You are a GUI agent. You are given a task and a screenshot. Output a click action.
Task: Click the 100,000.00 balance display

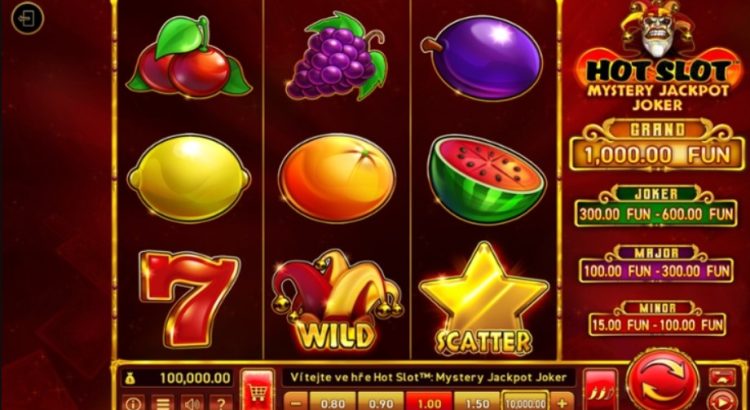point(177,378)
